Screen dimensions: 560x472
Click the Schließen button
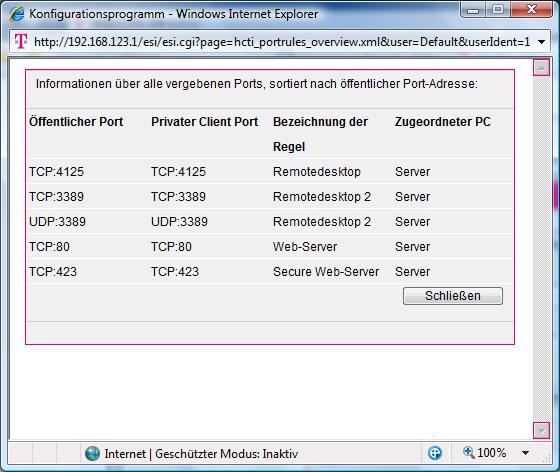(452, 296)
